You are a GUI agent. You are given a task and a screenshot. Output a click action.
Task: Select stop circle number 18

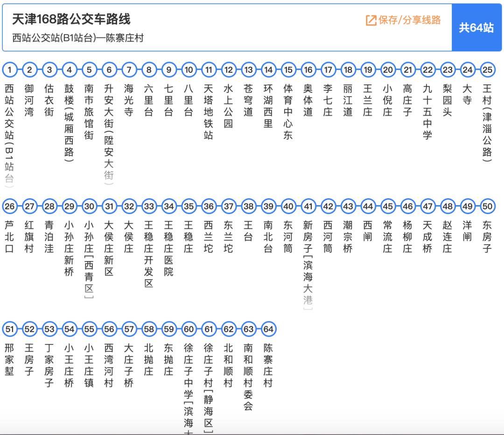(x=348, y=69)
